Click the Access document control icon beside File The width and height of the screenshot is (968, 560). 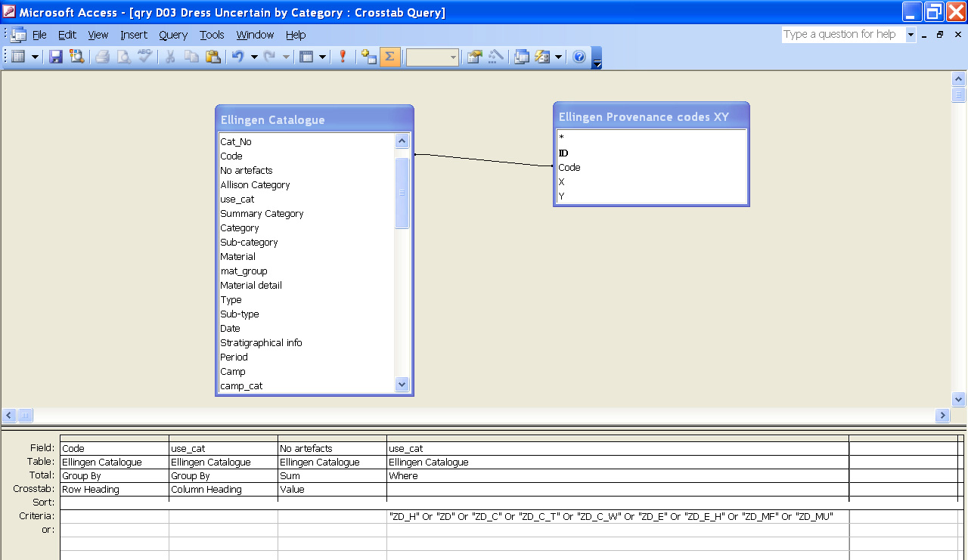coord(18,35)
